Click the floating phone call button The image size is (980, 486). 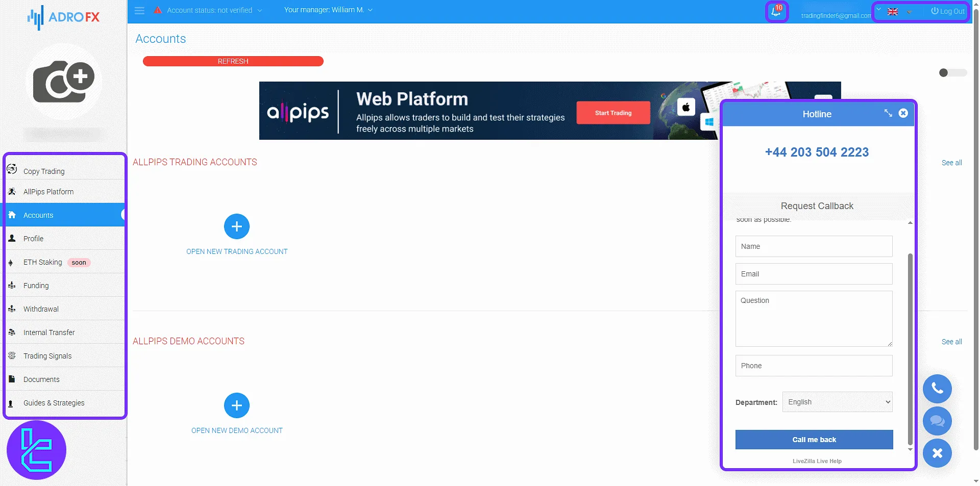[x=937, y=389]
